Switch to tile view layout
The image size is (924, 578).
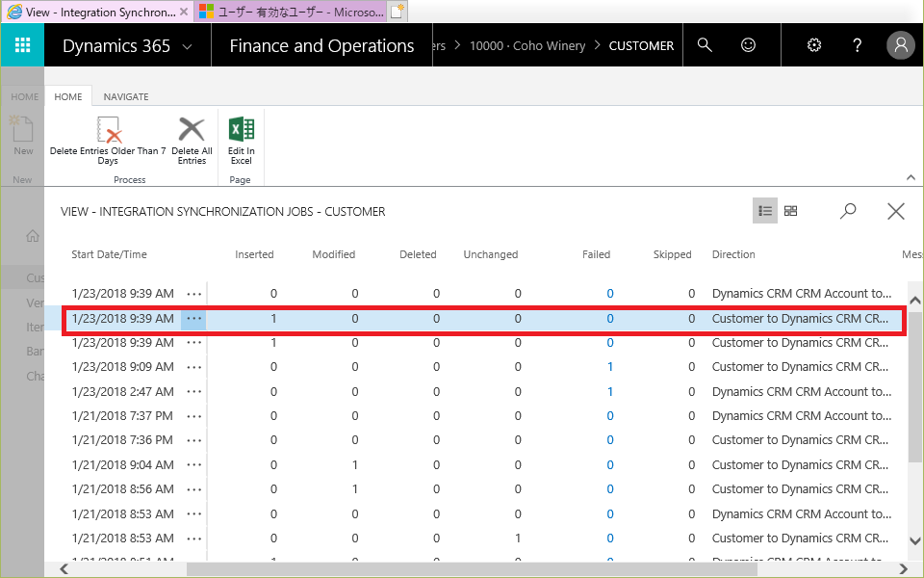tap(791, 211)
